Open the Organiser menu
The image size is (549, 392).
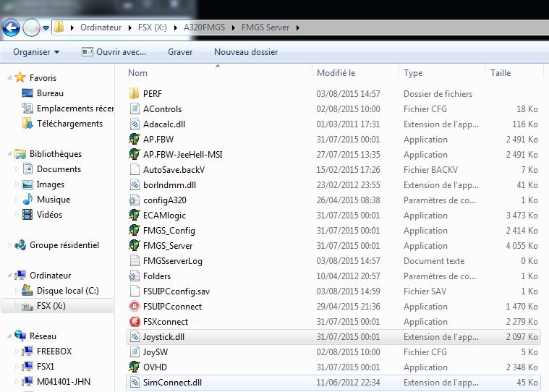click(36, 52)
